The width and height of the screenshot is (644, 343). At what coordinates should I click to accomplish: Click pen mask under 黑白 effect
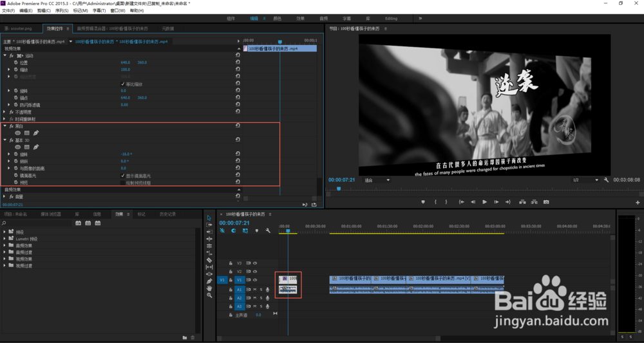36,133
